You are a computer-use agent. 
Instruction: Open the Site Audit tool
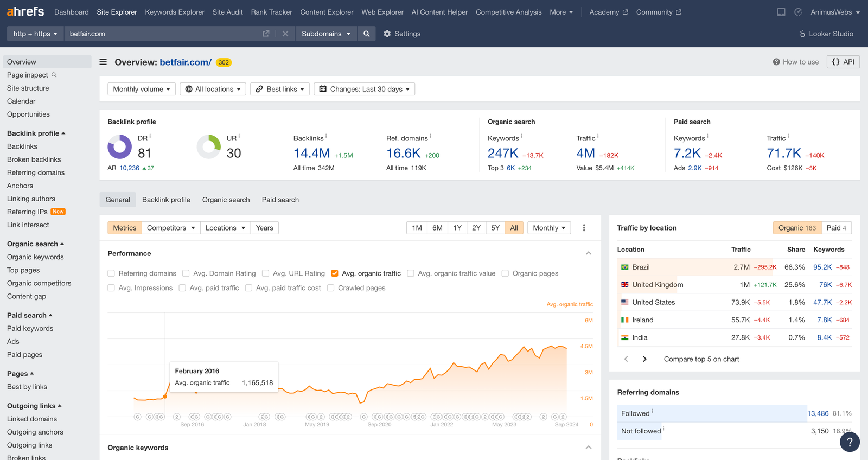tap(227, 12)
